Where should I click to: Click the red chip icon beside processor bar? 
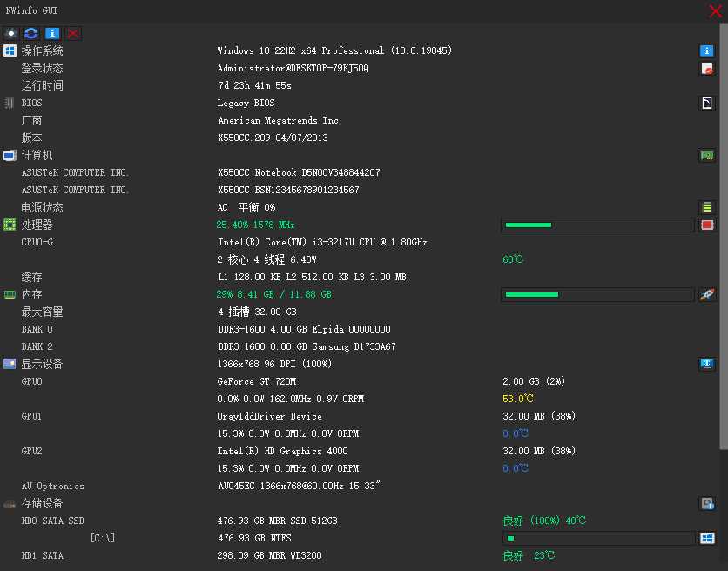(x=707, y=225)
